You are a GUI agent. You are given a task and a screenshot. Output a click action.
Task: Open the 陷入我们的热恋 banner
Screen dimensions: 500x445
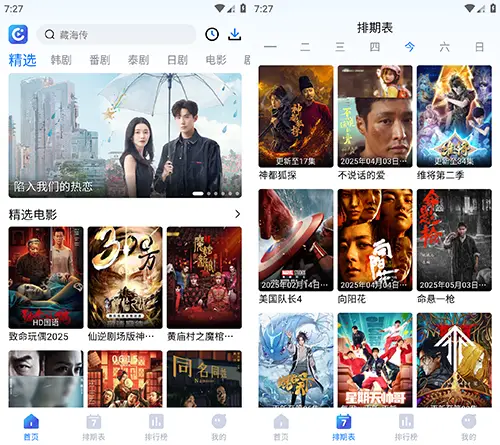coord(125,135)
